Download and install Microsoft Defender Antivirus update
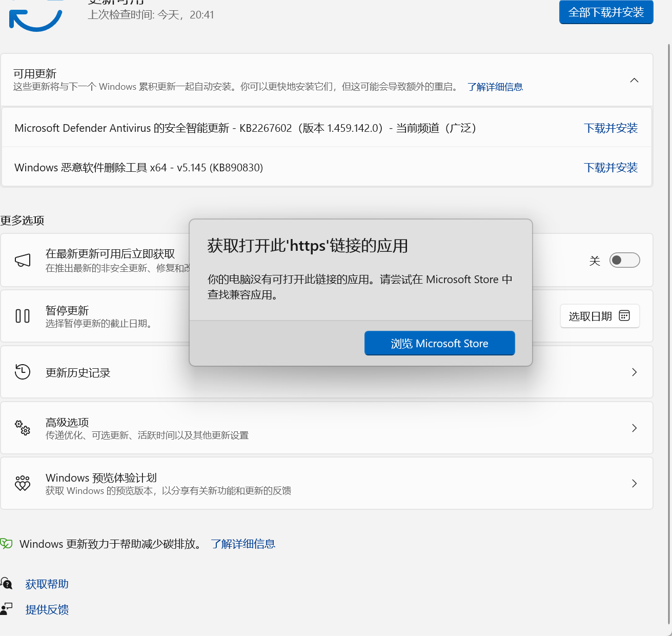 (610, 128)
